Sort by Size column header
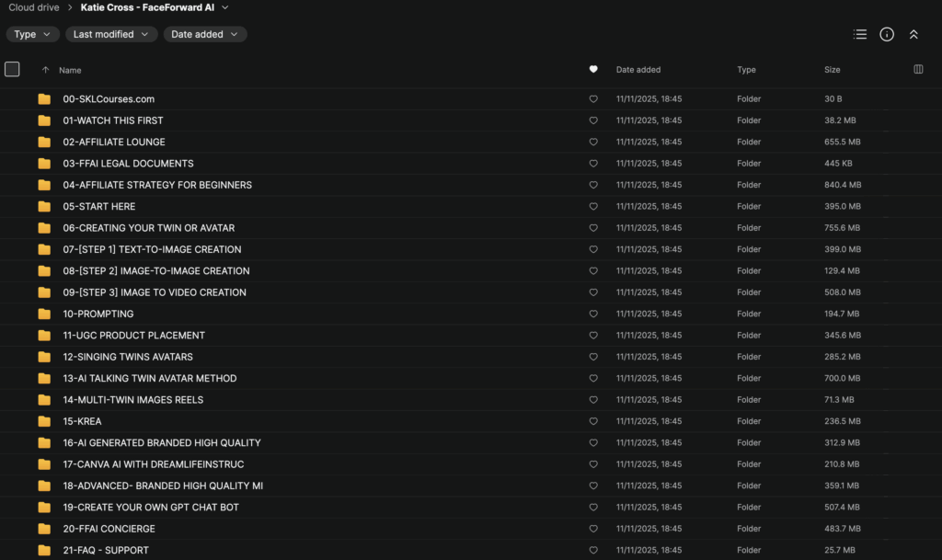 (833, 70)
